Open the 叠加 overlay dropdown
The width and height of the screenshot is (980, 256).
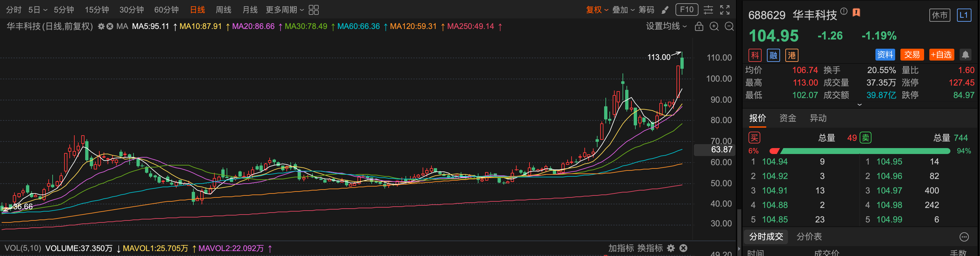(x=623, y=10)
